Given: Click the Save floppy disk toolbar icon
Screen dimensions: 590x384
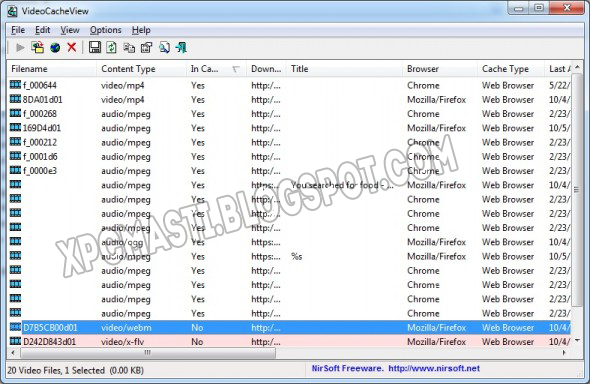Looking at the screenshot, I should coord(94,47).
